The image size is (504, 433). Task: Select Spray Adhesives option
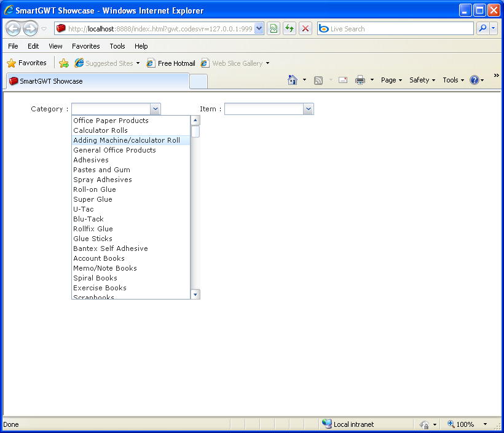click(x=131, y=180)
